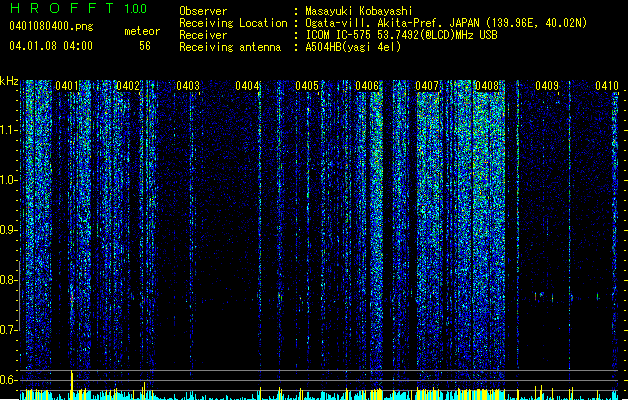Click observer name Masayuki Kobayashi
This screenshot has width=629, height=400.
click(x=358, y=11)
